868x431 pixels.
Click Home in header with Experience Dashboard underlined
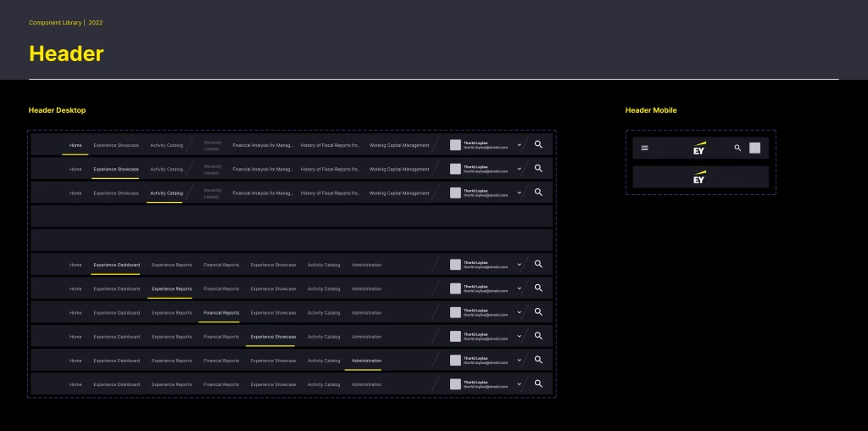(75, 265)
